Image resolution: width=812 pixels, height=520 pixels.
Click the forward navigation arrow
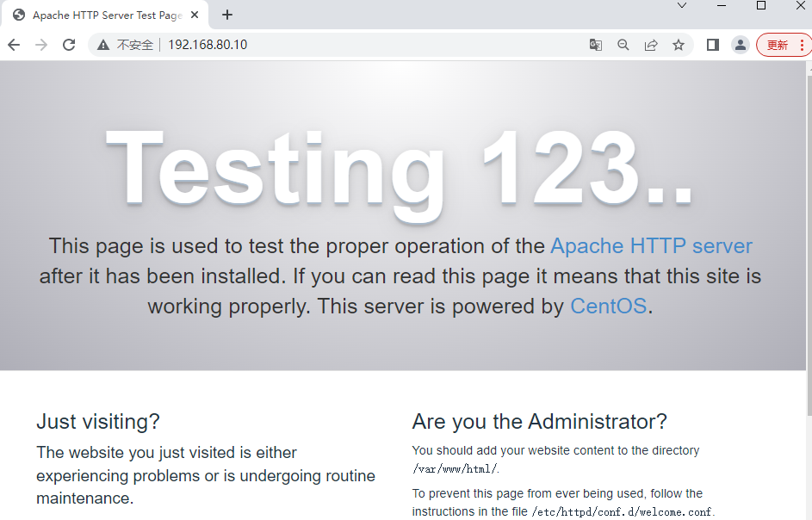click(41, 45)
